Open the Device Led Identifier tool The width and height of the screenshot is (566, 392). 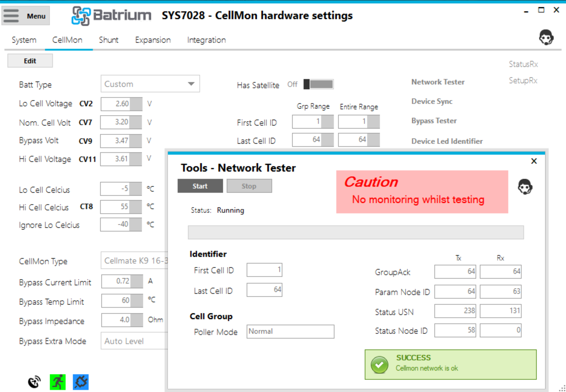point(447,141)
